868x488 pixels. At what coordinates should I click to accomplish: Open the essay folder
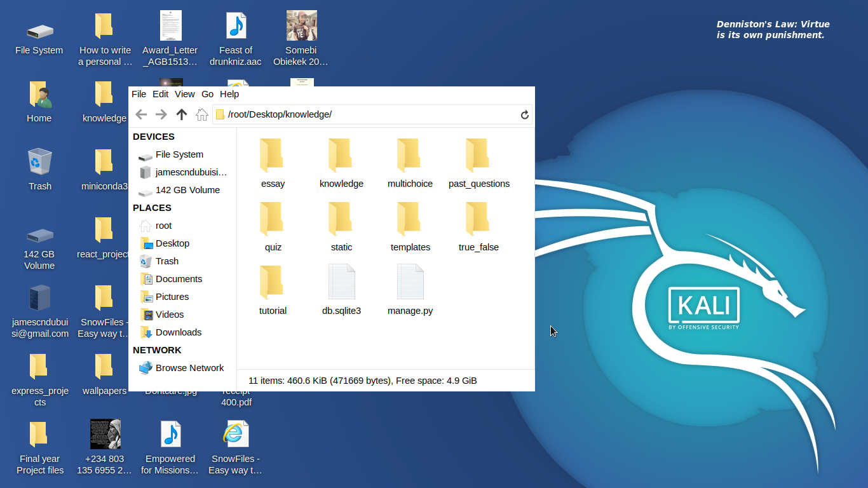pos(273,163)
